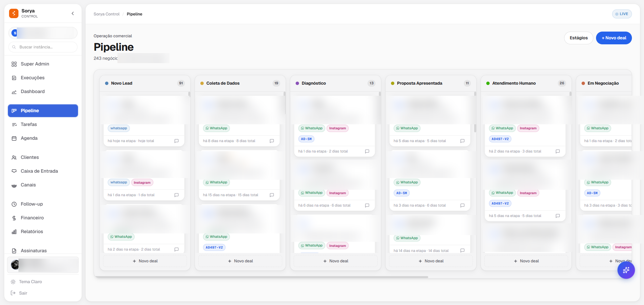
Task: Click the Financeiro dollar icon
Action: [x=14, y=218]
